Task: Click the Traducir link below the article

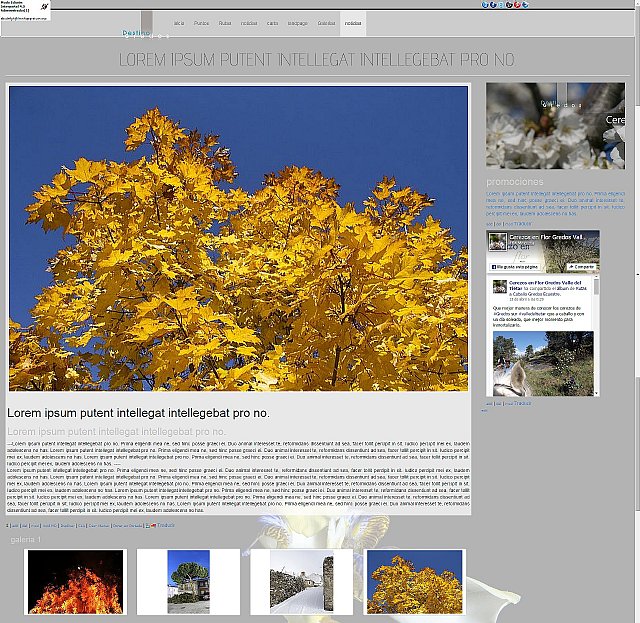Action: coord(166,525)
